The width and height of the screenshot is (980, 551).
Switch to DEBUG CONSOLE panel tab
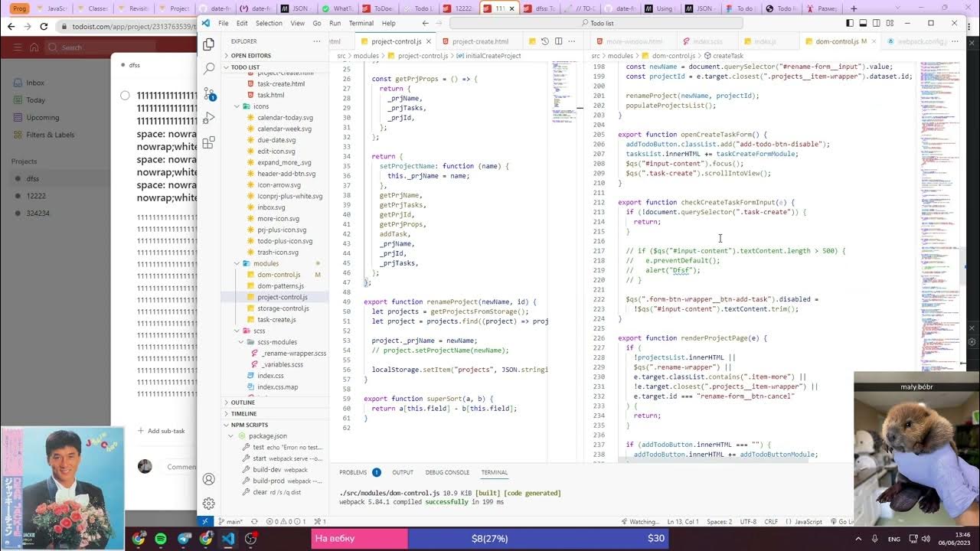447,472
